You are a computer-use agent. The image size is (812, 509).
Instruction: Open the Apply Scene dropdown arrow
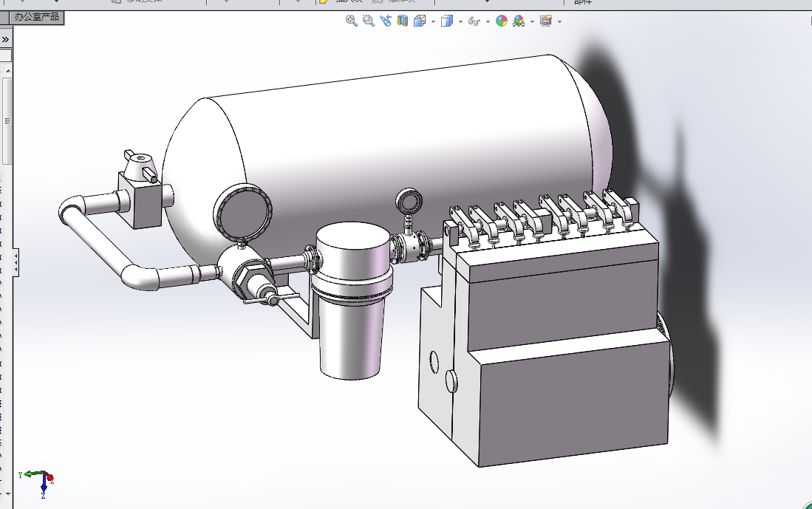[532, 21]
